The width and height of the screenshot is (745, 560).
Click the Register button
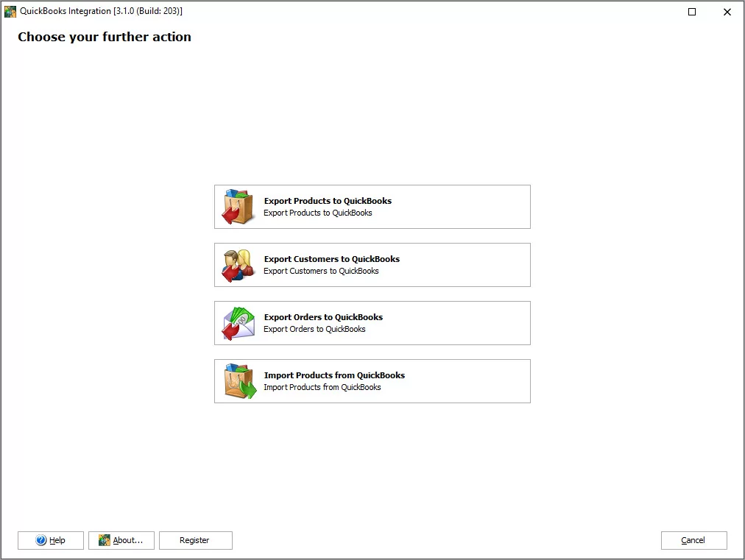pyautogui.click(x=196, y=541)
